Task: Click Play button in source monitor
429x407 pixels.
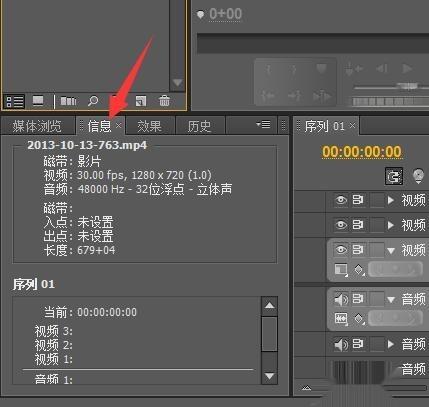Action: (407, 69)
